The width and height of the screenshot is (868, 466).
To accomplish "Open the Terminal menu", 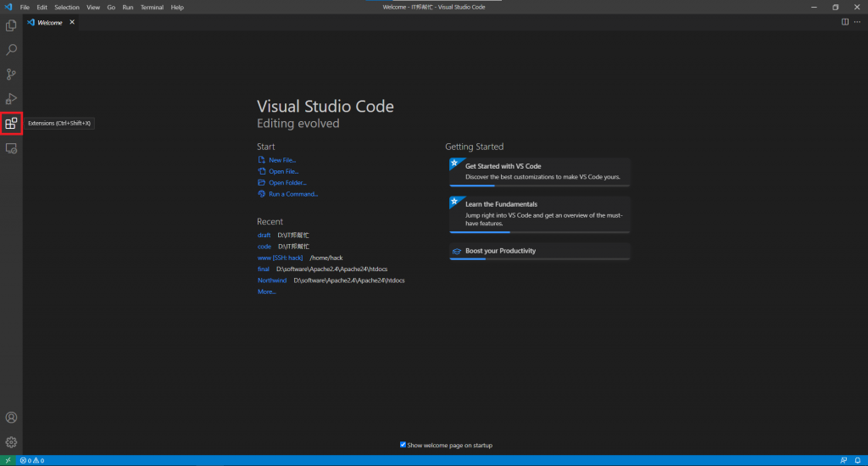I will (152, 7).
